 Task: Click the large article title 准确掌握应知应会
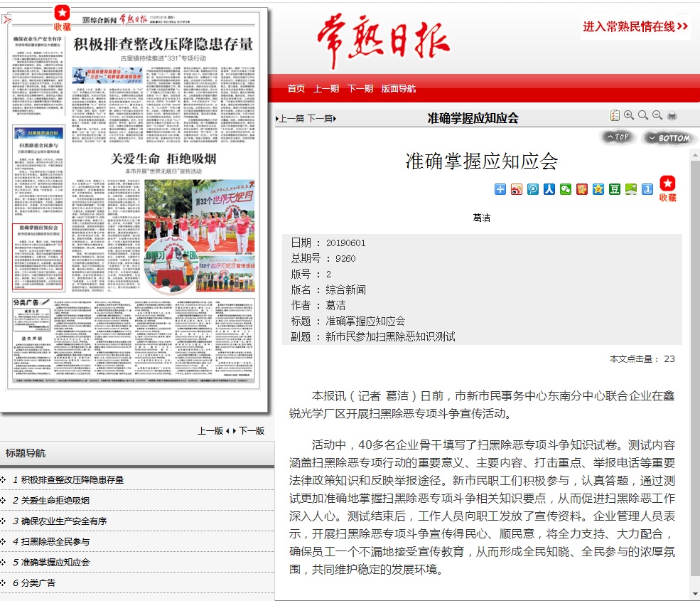(482, 161)
